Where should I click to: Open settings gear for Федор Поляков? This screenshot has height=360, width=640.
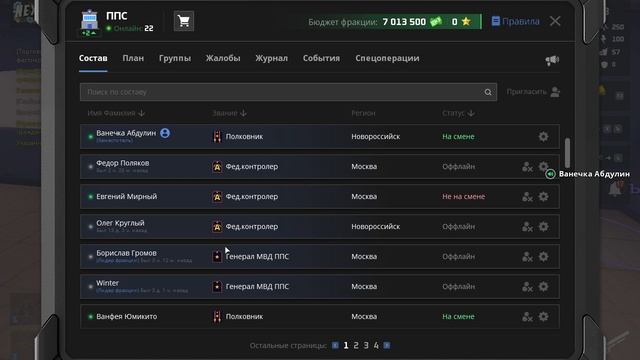[543, 166]
